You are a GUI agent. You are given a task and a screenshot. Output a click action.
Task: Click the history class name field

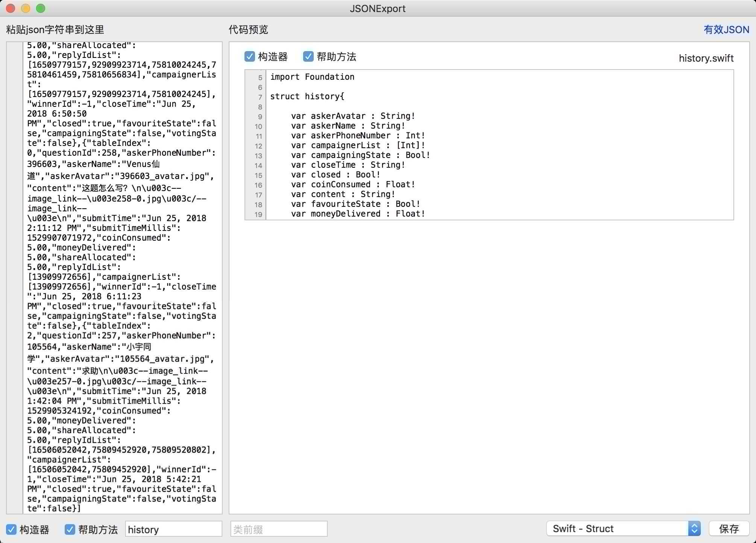173,529
